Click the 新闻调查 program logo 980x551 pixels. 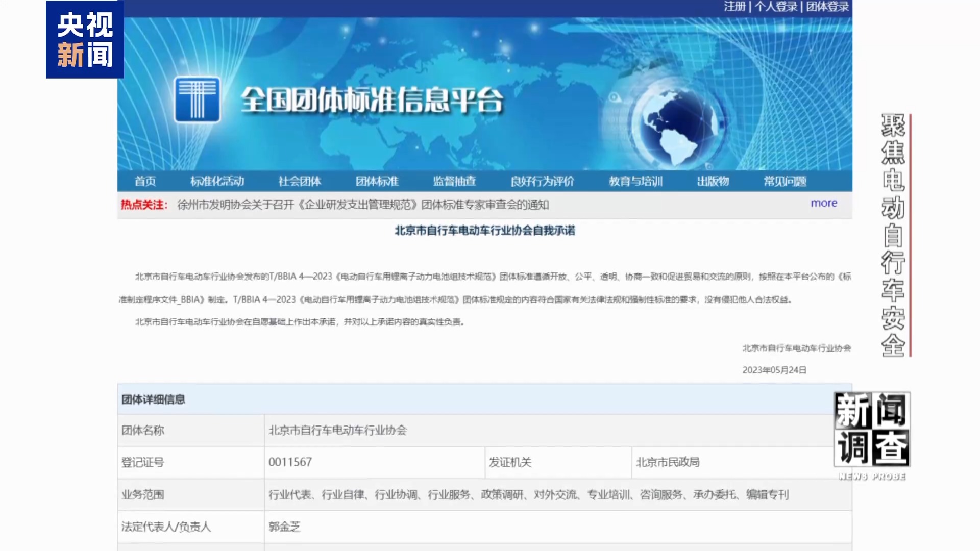(x=872, y=430)
